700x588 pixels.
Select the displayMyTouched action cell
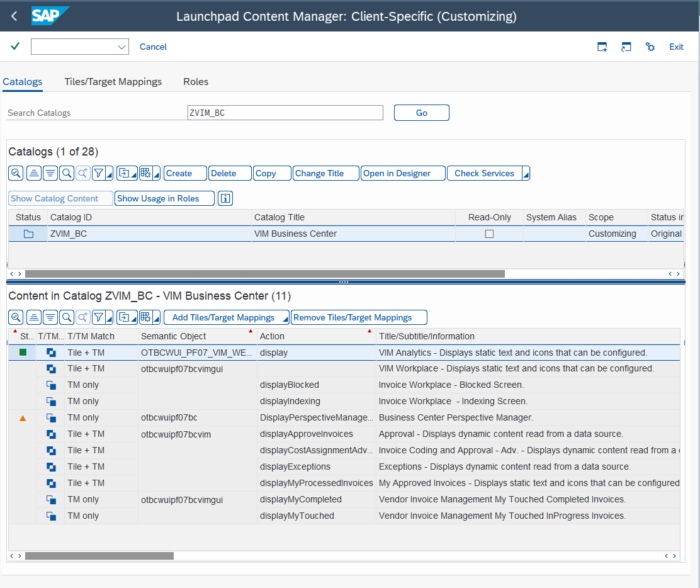[x=317, y=516]
